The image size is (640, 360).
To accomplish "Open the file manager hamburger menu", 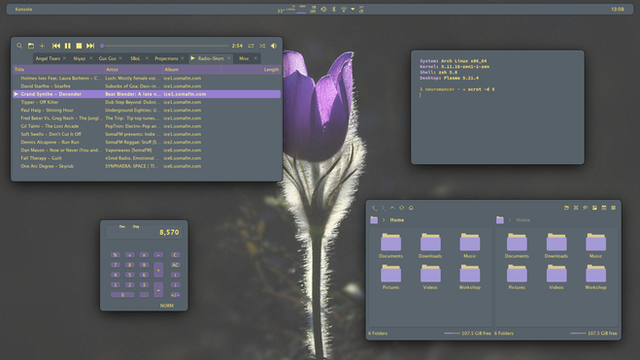I will [x=613, y=208].
